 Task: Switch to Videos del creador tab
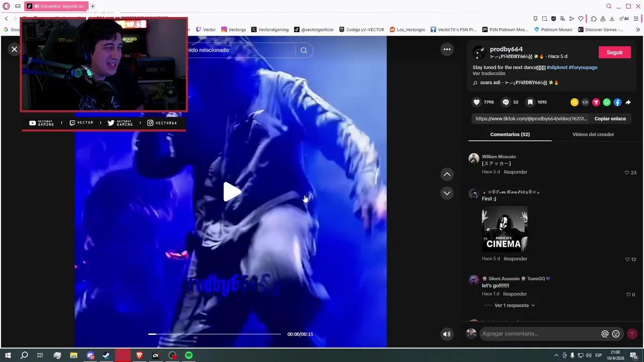click(x=593, y=134)
